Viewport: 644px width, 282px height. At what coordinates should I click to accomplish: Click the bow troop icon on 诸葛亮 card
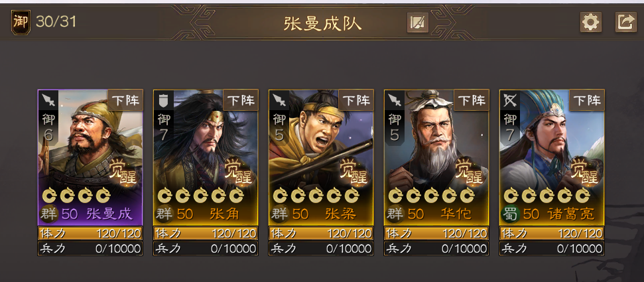coord(510,100)
